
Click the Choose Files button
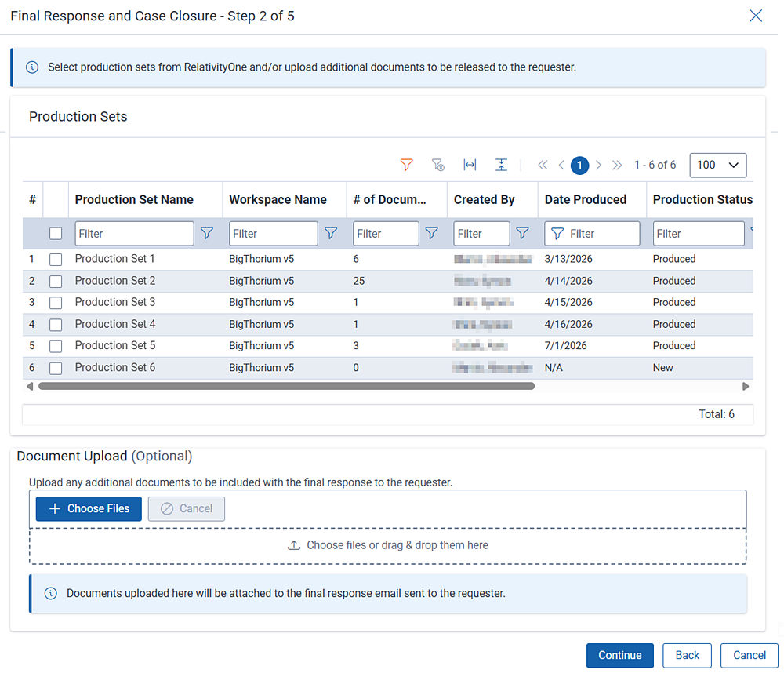pos(89,509)
